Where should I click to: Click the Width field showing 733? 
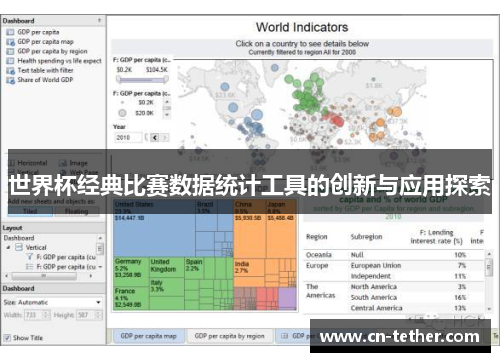(33, 315)
